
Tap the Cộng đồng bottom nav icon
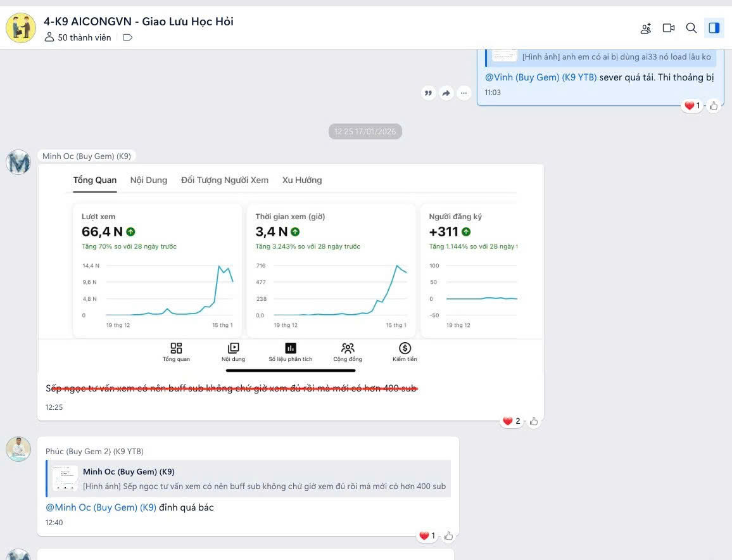(x=348, y=352)
